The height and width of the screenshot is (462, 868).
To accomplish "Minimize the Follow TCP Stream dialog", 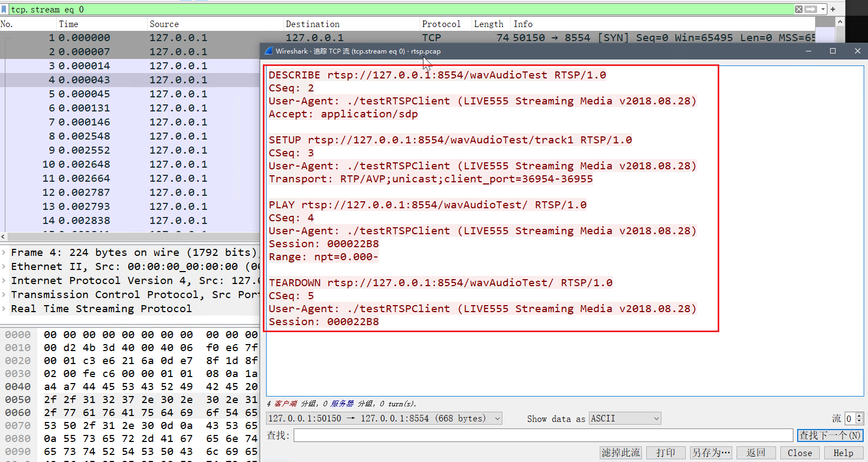I will click(809, 51).
